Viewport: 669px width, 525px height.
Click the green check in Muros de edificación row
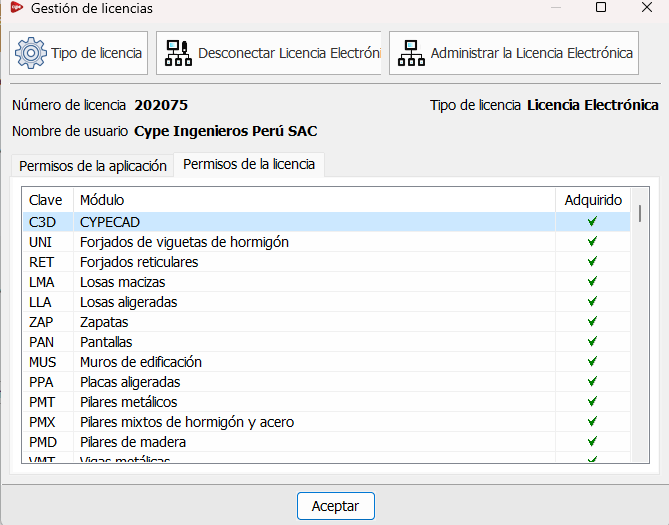click(592, 362)
